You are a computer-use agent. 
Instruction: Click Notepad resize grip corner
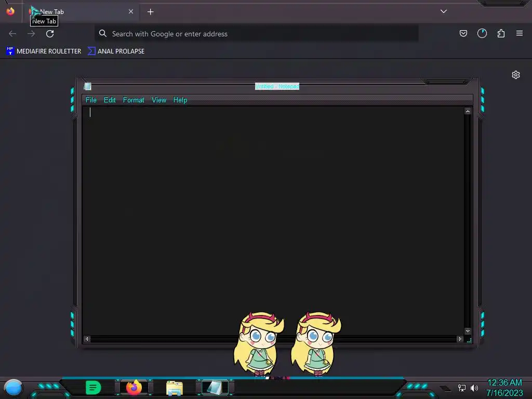[x=469, y=340]
